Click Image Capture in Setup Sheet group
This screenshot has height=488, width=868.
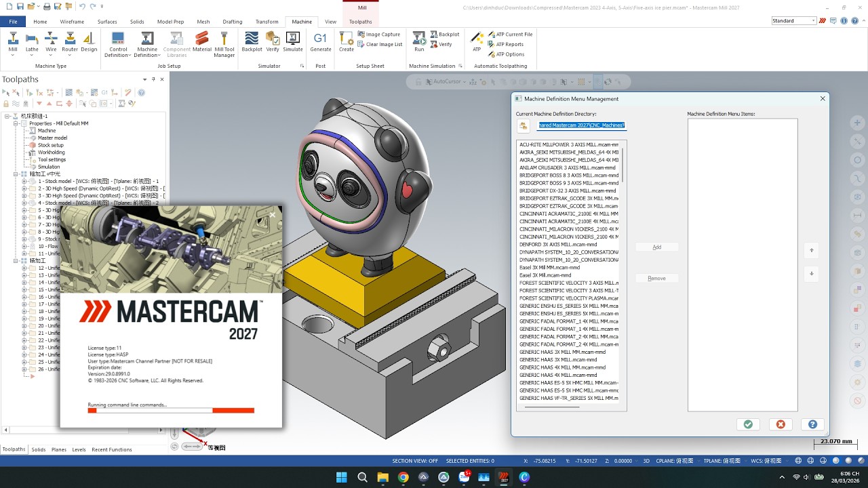378,35
